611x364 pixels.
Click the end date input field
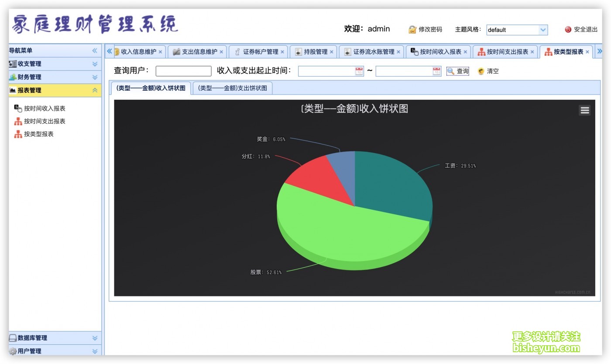(404, 71)
